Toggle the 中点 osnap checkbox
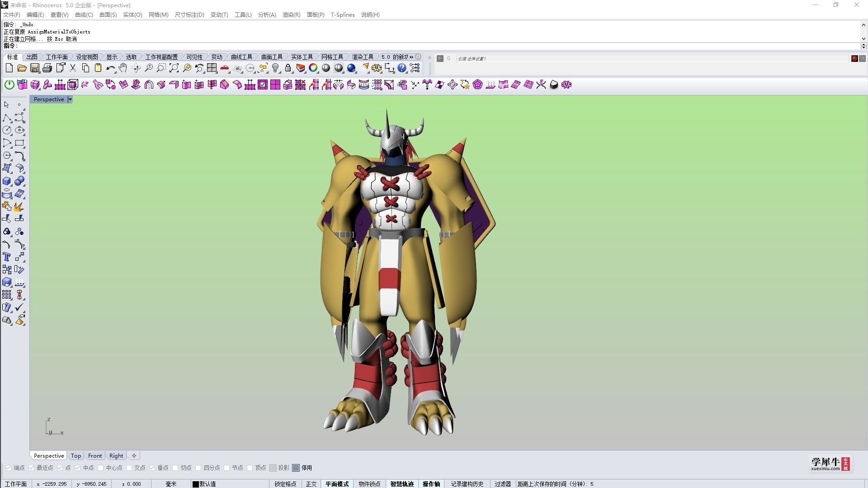The width and height of the screenshot is (868, 488). coord(77,468)
